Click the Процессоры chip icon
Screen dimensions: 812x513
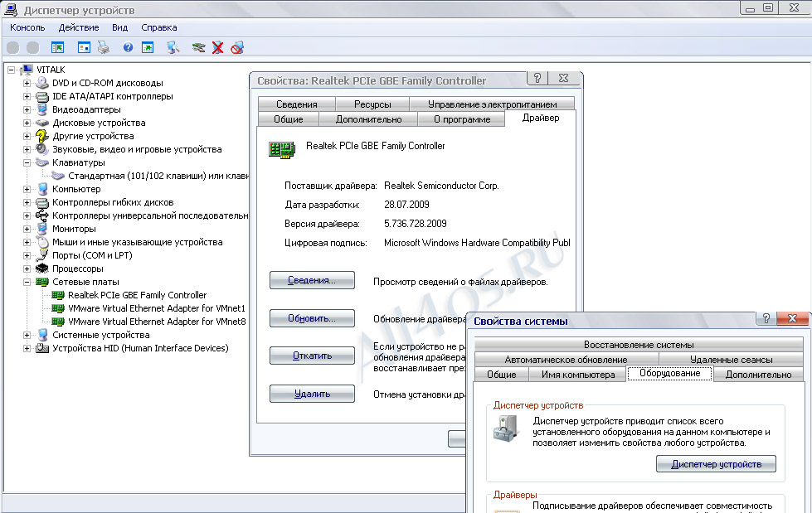click(x=42, y=269)
